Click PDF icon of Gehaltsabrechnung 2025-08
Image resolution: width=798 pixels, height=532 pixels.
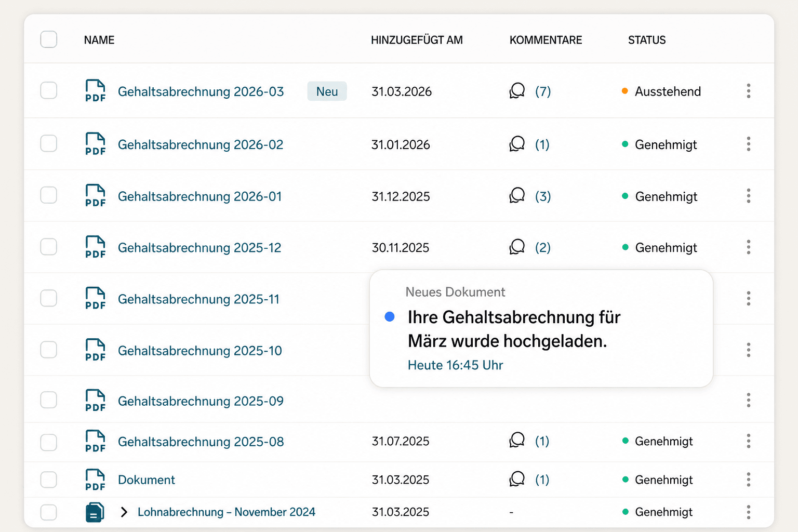tap(96, 442)
